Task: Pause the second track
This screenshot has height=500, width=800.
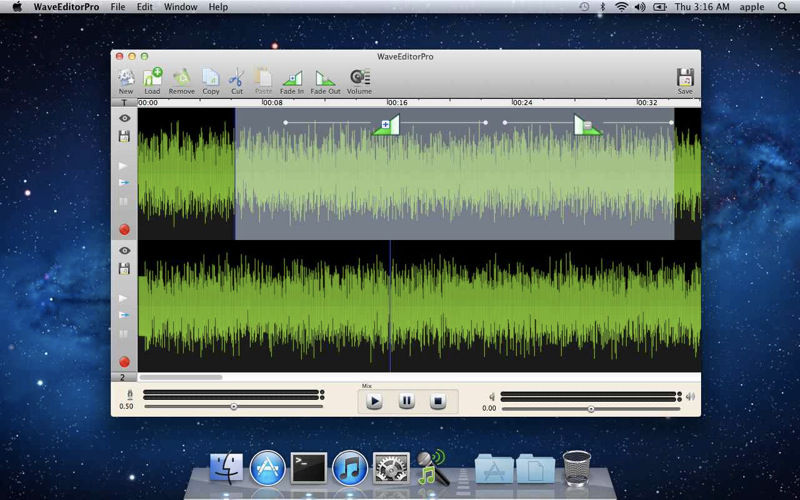Action: [x=123, y=334]
